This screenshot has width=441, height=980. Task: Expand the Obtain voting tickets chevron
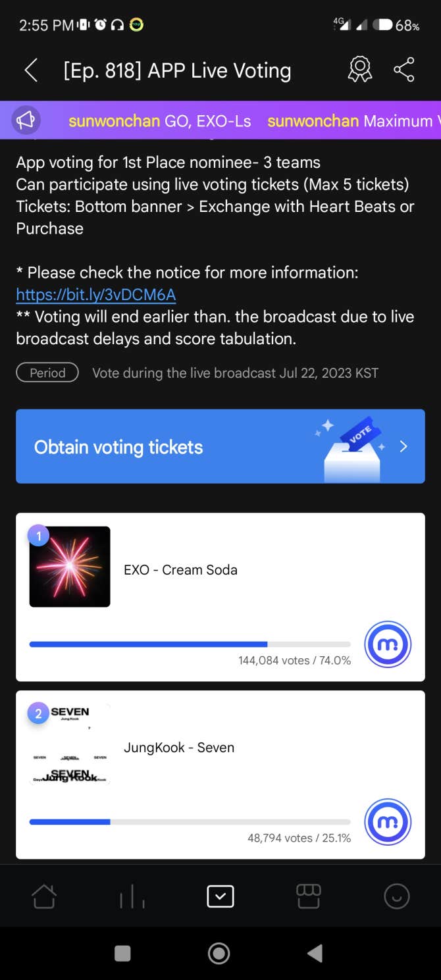pos(403,446)
